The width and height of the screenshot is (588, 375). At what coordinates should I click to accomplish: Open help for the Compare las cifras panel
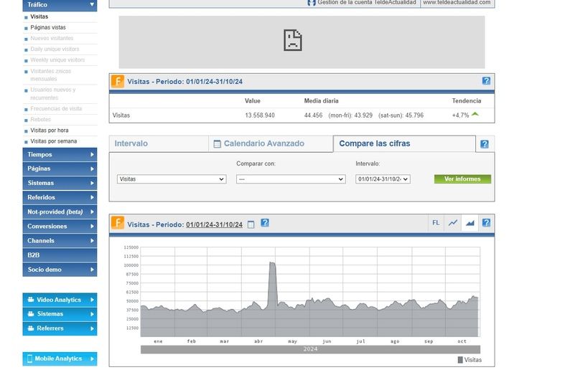[485, 144]
